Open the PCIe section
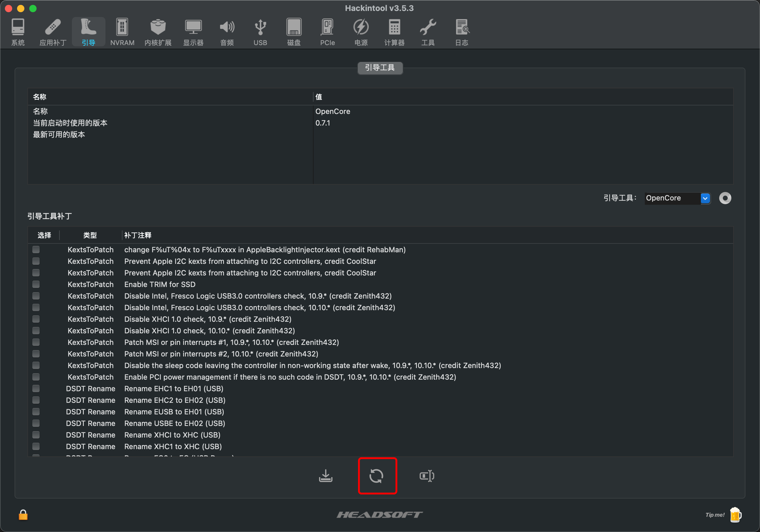The height and width of the screenshot is (532, 760). 327,32
